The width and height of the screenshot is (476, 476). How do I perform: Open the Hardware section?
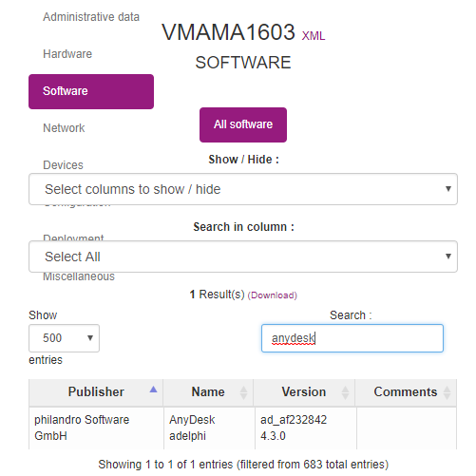pyautogui.click(x=67, y=54)
